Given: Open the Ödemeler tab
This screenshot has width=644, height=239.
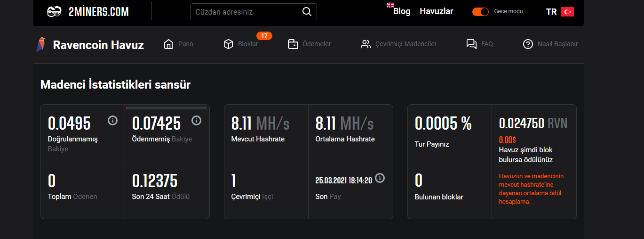Looking at the screenshot, I should tap(310, 44).
